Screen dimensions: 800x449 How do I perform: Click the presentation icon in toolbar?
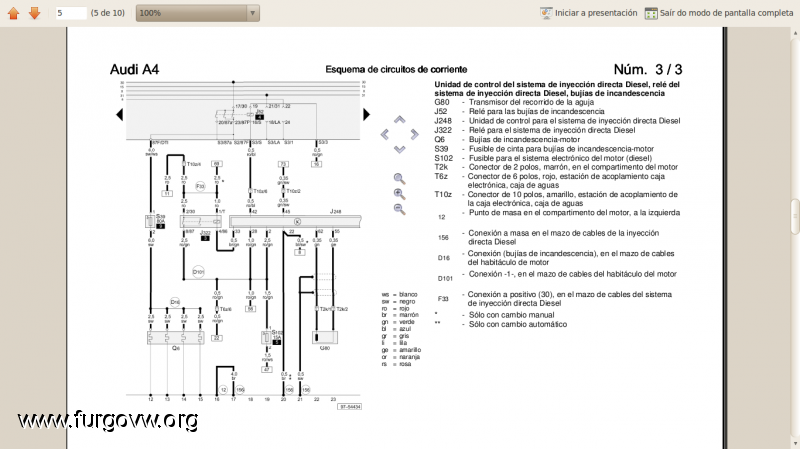tap(546, 13)
